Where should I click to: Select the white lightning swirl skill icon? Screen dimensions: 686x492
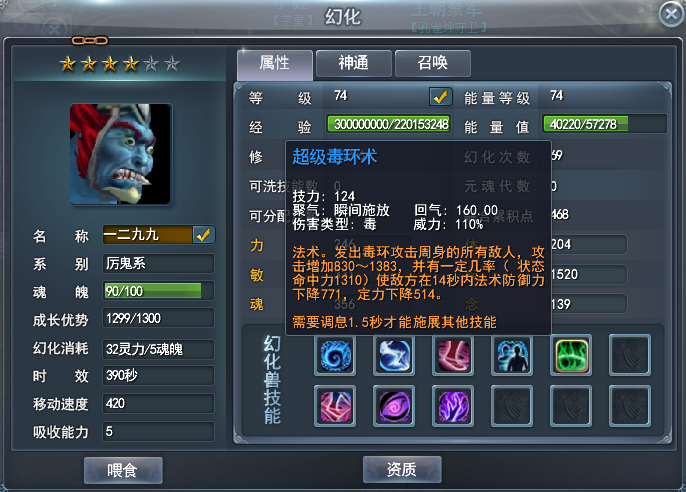click(x=394, y=355)
